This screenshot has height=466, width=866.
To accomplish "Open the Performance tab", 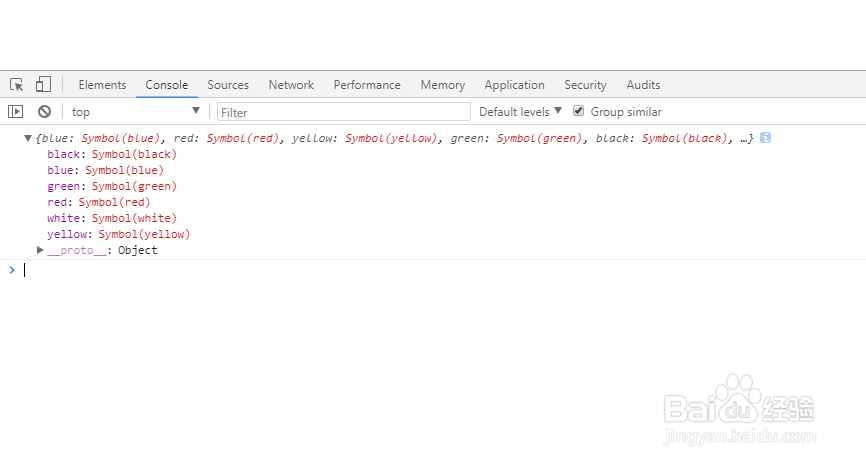I will [367, 84].
